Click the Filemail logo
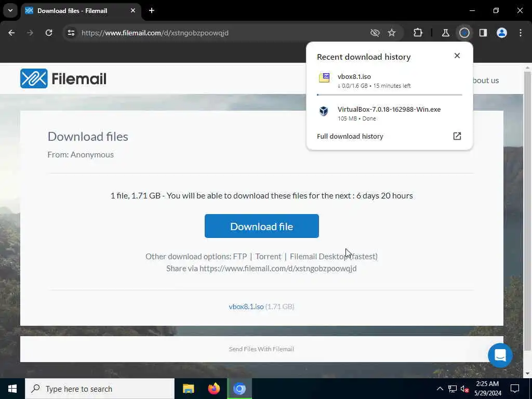 (x=63, y=79)
